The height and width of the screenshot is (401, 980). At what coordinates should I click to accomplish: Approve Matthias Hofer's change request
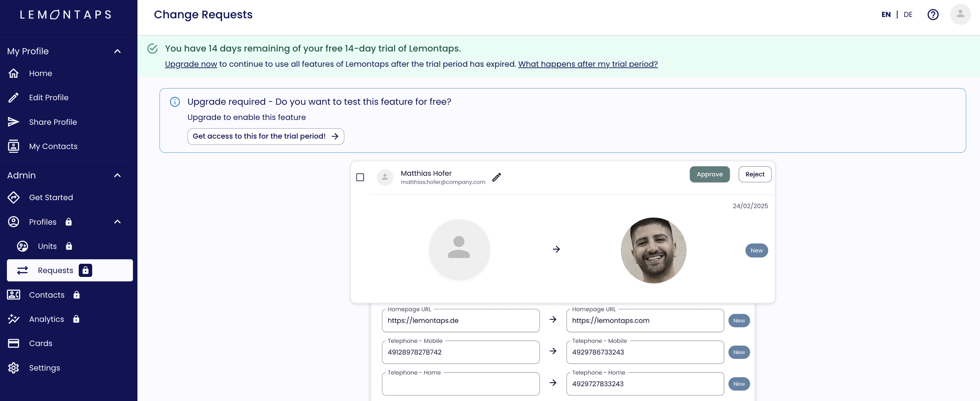point(709,174)
